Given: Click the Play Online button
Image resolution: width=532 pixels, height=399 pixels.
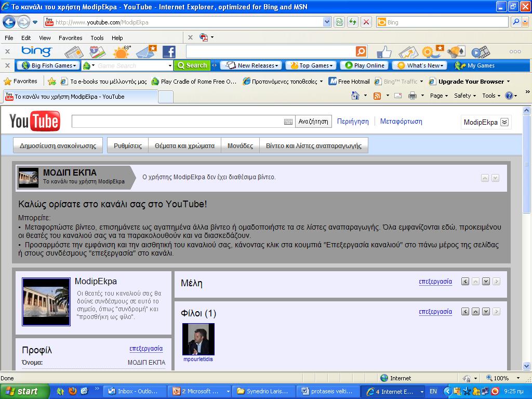Looking at the screenshot, I should [365, 65].
